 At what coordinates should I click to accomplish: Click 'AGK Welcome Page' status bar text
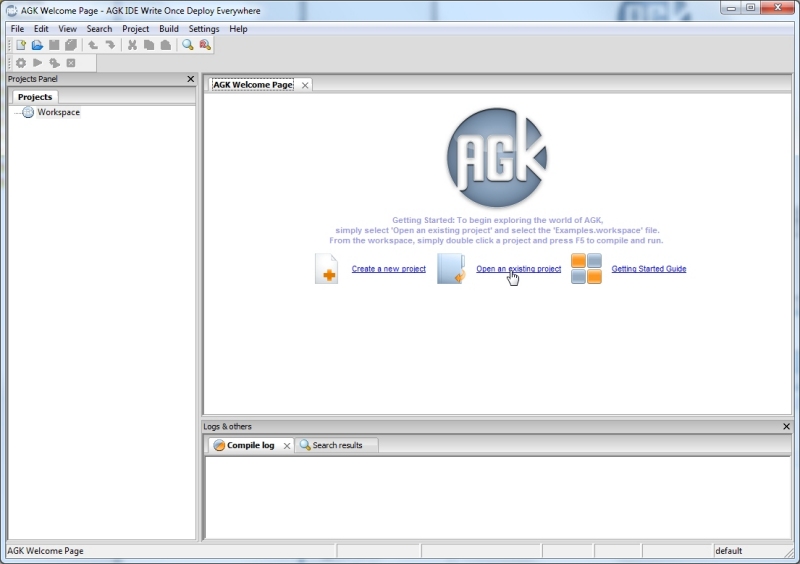point(45,551)
